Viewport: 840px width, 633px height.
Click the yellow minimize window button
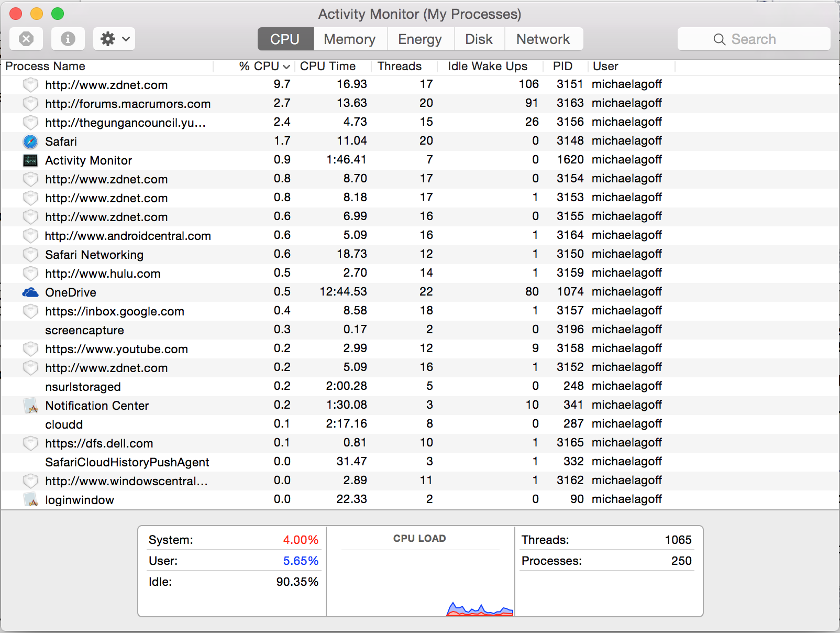tap(37, 14)
